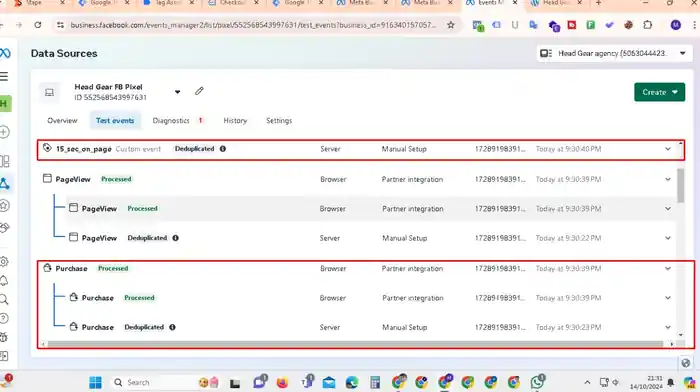Switch to the Stape browser tab
Image resolution: width=700 pixels, height=392 pixels.
[x=36, y=3]
